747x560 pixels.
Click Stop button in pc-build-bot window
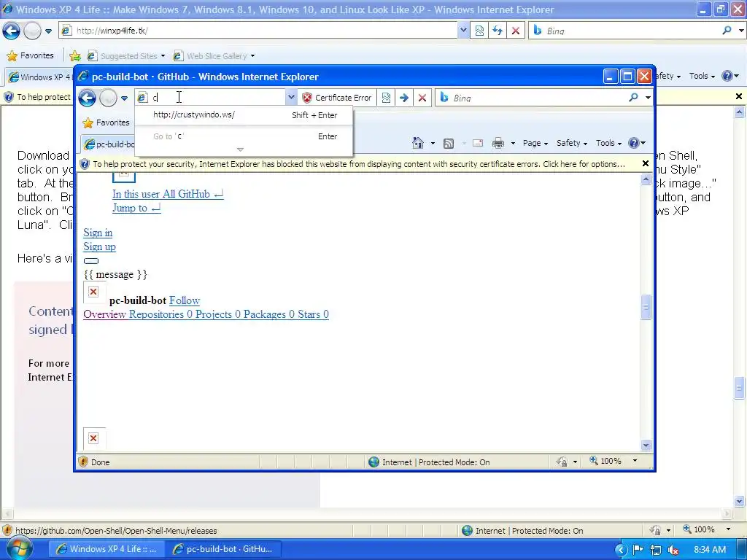tap(422, 98)
